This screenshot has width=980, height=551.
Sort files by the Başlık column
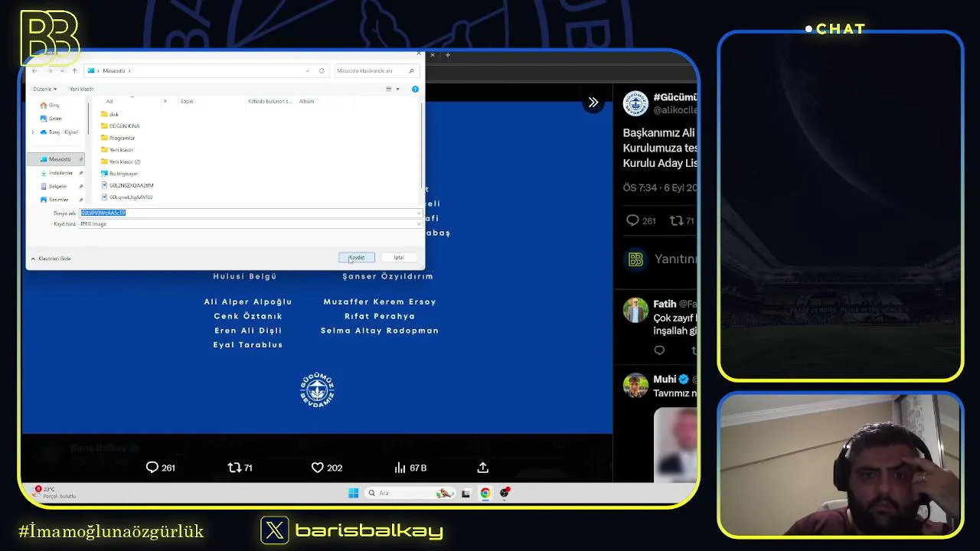click(187, 101)
